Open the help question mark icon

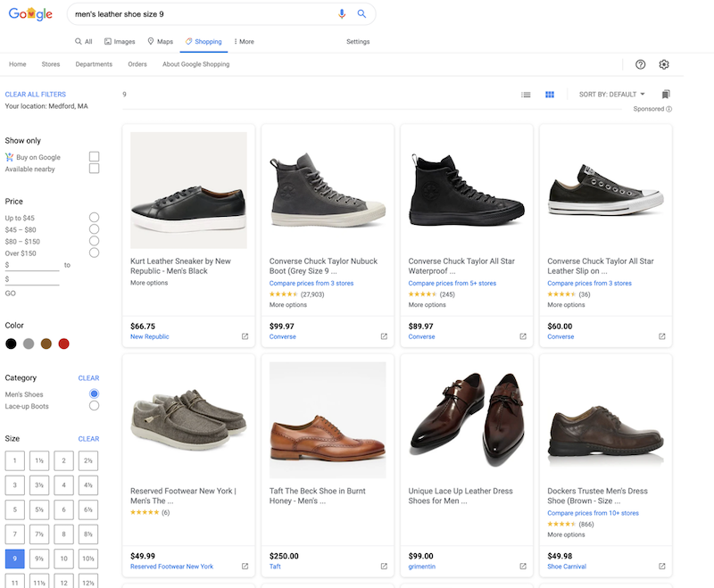coord(640,64)
